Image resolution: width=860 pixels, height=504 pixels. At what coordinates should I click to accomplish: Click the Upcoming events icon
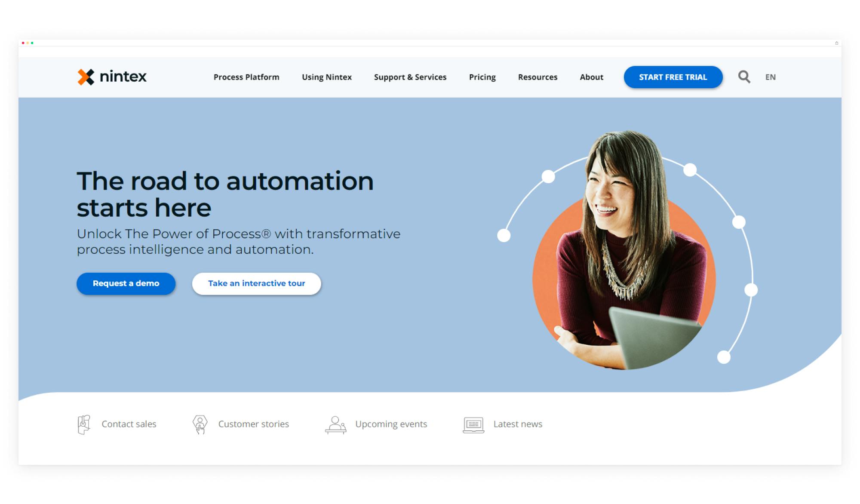click(335, 424)
